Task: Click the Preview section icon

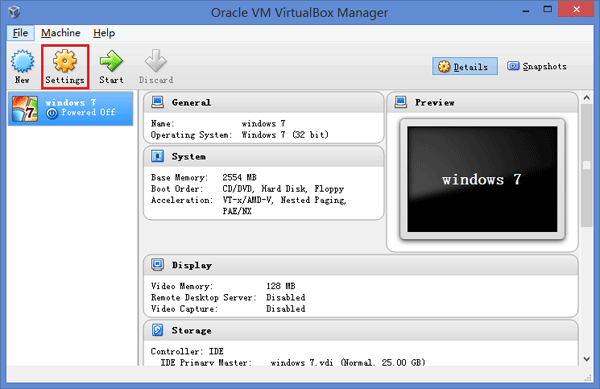Action: tap(401, 102)
